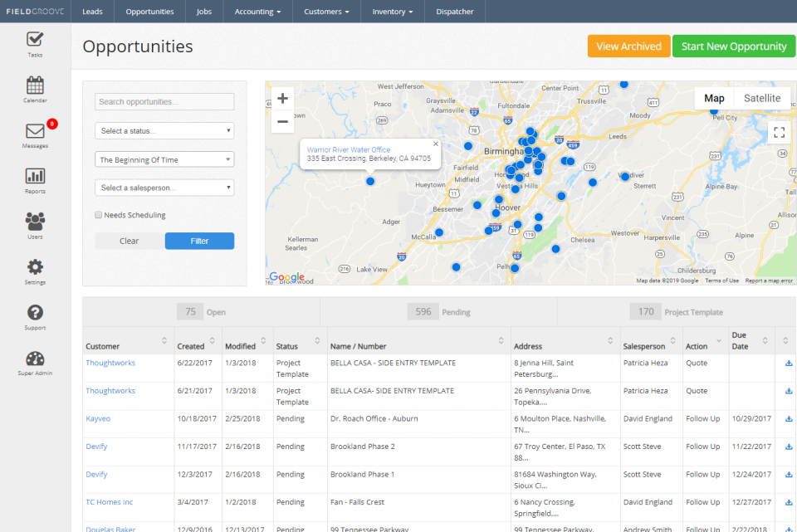Open The Beginning Of Time date dropdown
797x532 pixels.
(x=164, y=159)
